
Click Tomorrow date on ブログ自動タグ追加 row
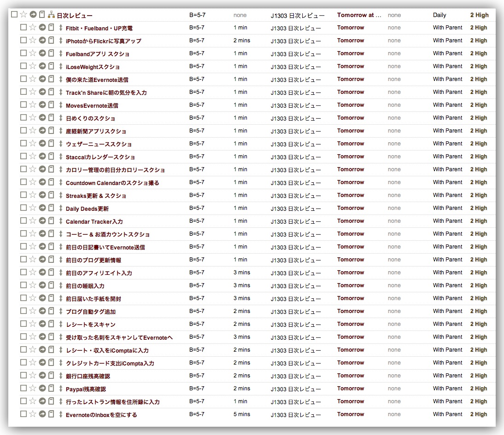point(350,311)
